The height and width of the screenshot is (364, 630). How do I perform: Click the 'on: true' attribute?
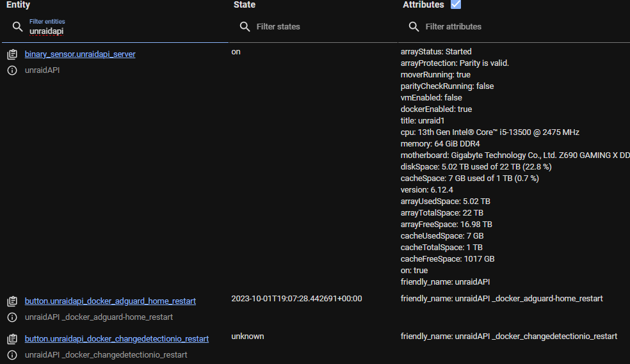coord(414,271)
